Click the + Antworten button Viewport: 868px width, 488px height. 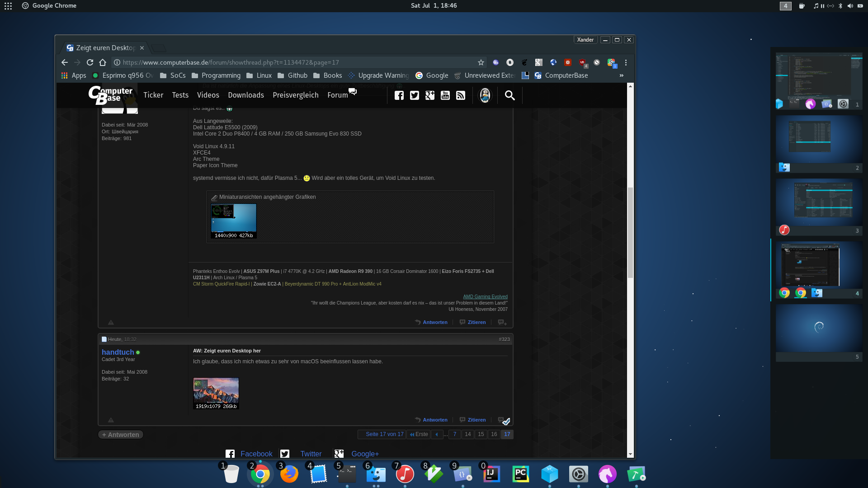tap(121, 435)
